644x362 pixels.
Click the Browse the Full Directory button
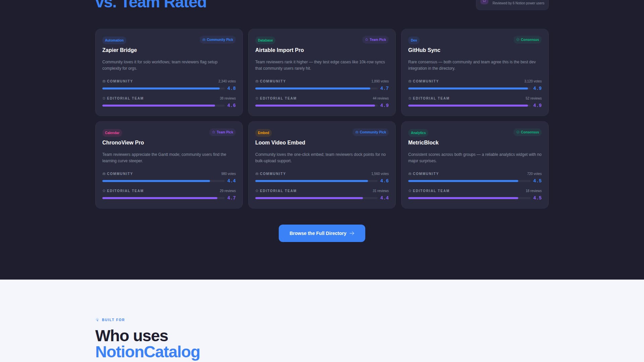[322, 233]
